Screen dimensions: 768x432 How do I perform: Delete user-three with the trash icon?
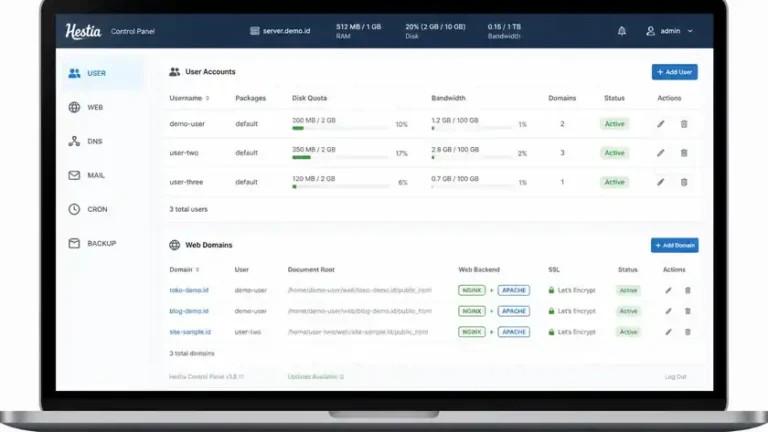coord(684,182)
